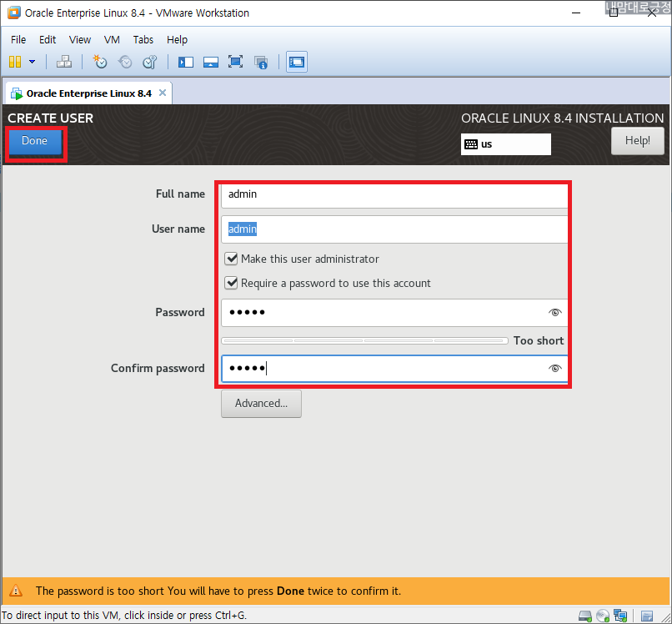672x624 pixels.
Task: Open the snapshot manager icon
Action: pos(150,62)
